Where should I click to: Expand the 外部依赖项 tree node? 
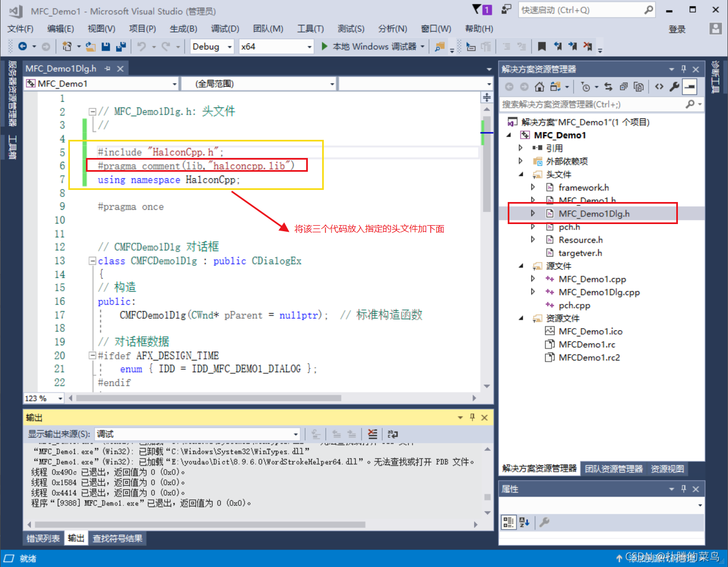[x=520, y=161]
